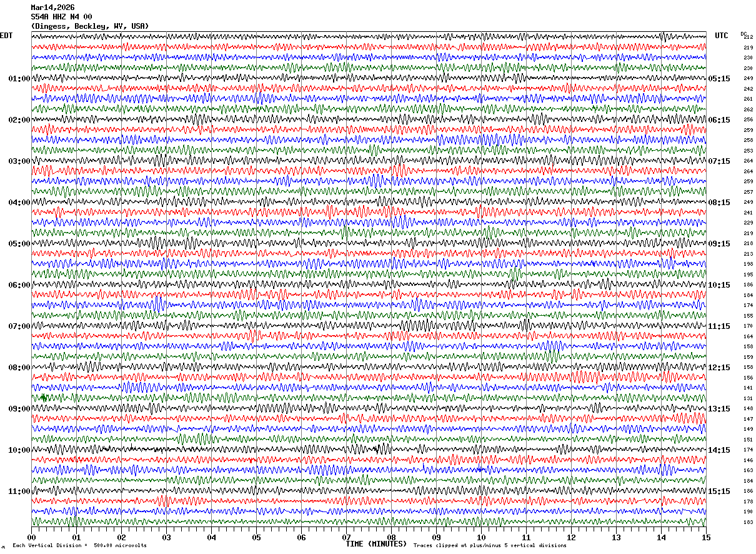The height and width of the screenshot is (554, 756).
Task: Click the DC offset value 148
Action: 748,409
